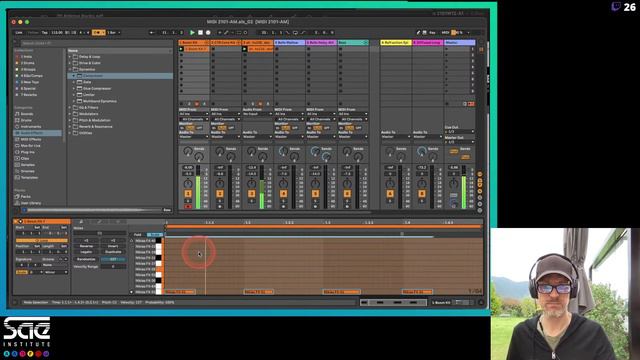Open the 1 Bar quantization dropdown
Viewport: 640px width, 360px height.
pyautogui.click(x=113, y=32)
